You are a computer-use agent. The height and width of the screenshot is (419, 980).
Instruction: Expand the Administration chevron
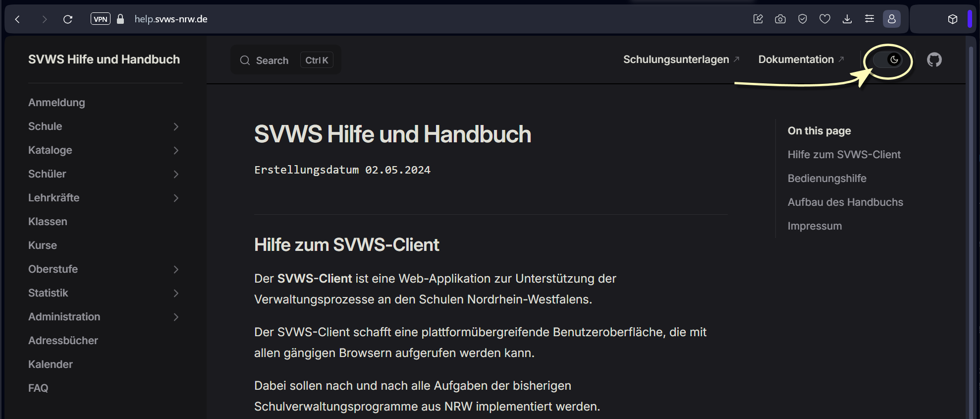176,317
